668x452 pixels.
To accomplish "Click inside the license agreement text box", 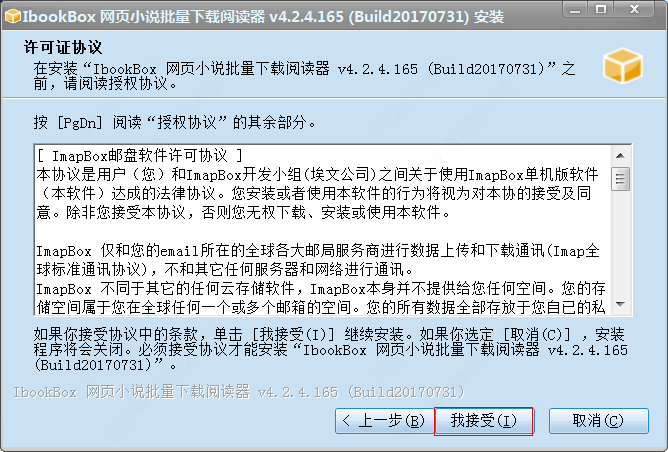I will (322, 230).
